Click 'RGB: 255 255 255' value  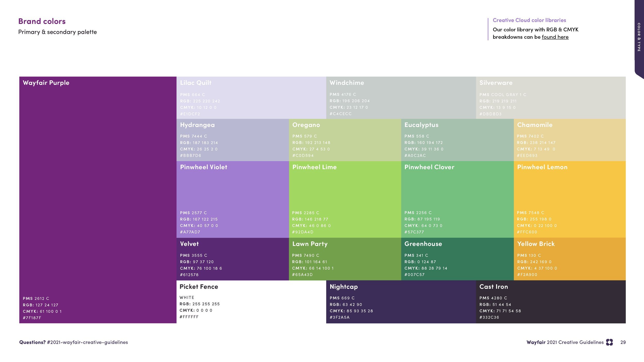coord(200,304)
